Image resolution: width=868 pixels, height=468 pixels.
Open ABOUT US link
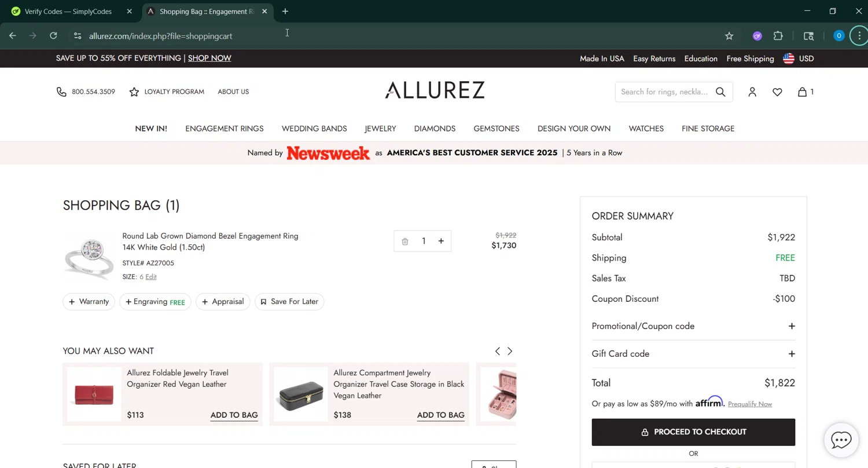[x=233, y=92]
